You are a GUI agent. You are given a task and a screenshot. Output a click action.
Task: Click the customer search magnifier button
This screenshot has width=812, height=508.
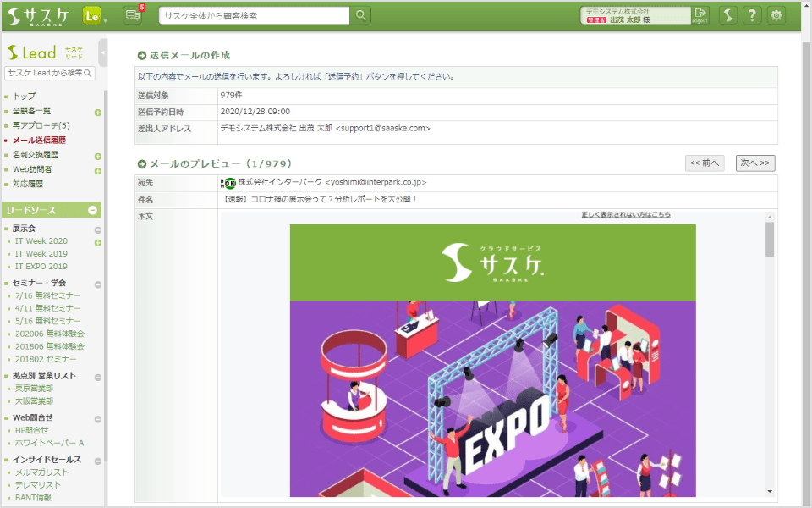[361, 15]
